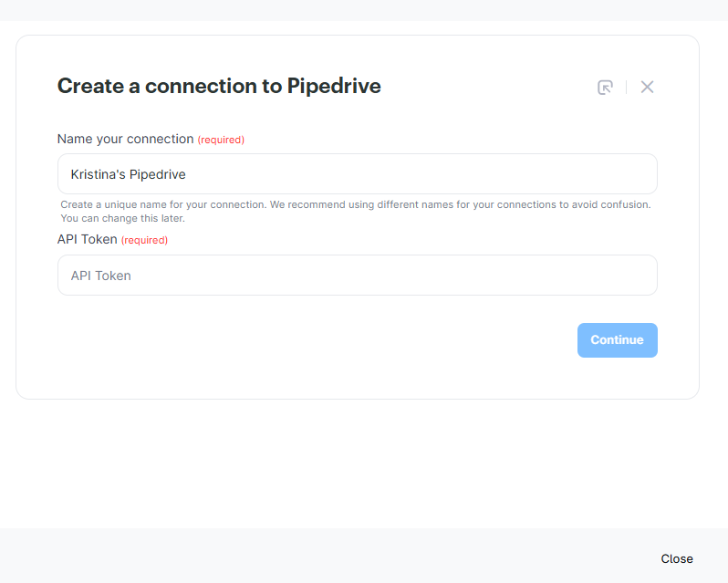The height and width of the screenshot is (583, 728).
Task: Click the "Create a connection" heading text
Action: [x=169, y=86]
